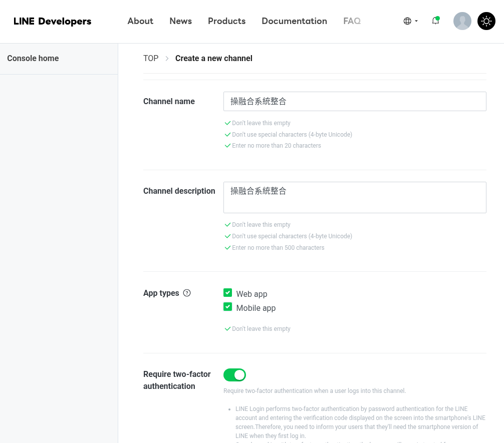Click into the Channel description textarea
Viewport: 504px width, 443px height.
coord(355,198)
